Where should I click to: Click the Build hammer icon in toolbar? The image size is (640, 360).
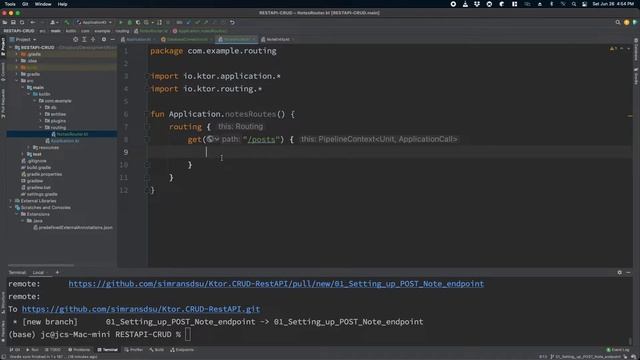tap(67, 22)
